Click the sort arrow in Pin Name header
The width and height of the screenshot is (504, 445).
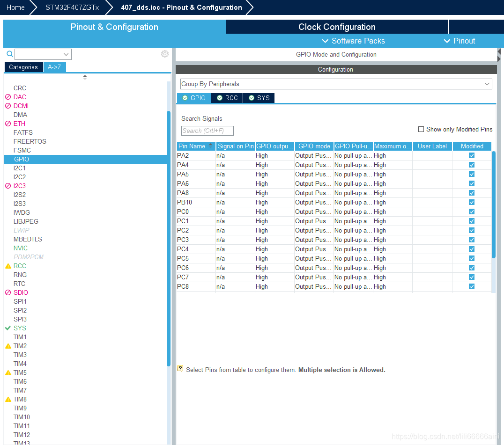[x=210, y=145]
